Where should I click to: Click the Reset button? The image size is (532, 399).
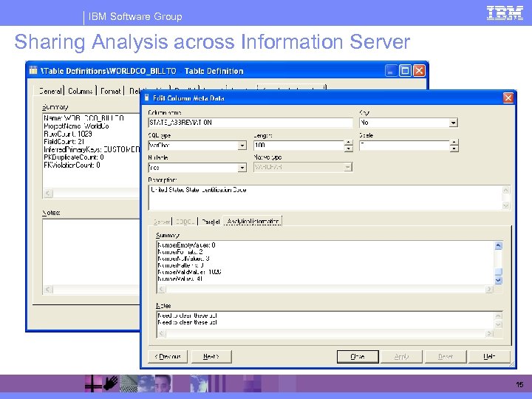[x=446, y=357]
